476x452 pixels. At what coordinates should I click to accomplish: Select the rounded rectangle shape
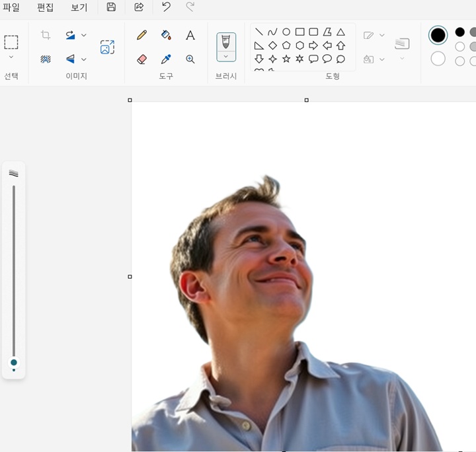pos(313,32)
